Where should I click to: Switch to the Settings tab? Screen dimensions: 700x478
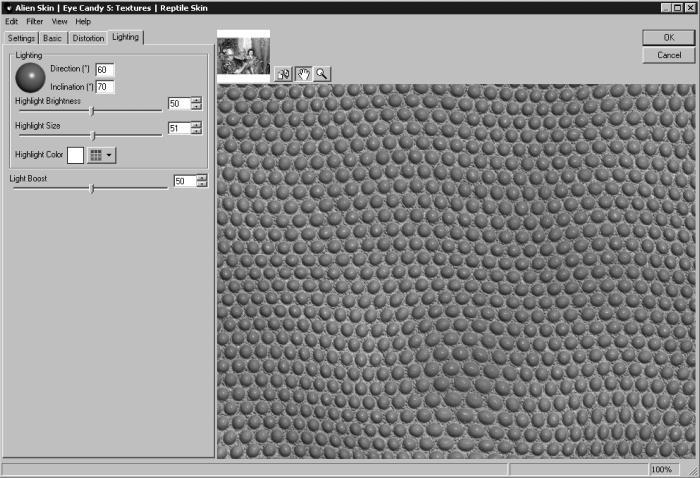(x=21, y=38)
